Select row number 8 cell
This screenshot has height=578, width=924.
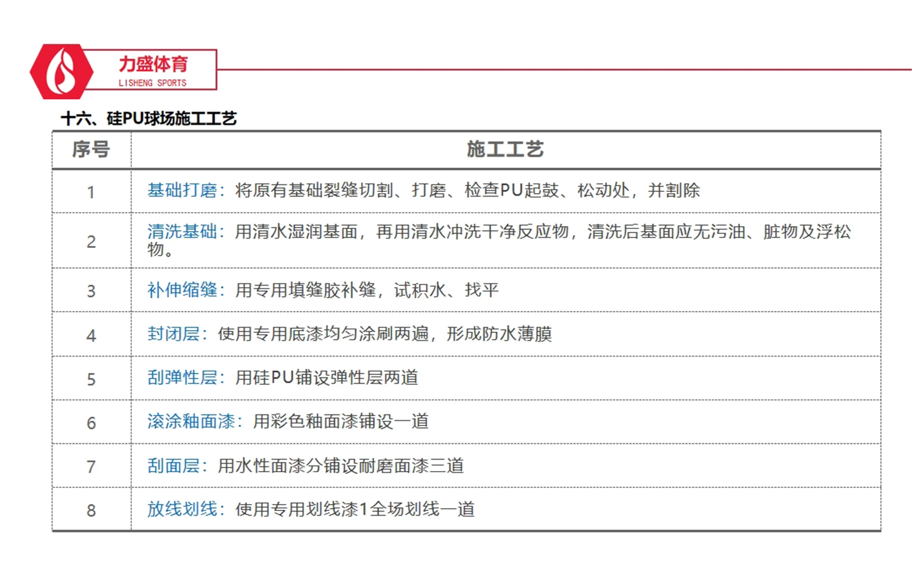click(91, 510)
